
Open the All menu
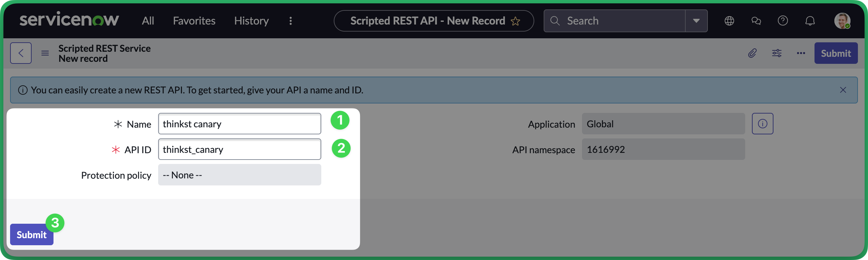point(148,21)
